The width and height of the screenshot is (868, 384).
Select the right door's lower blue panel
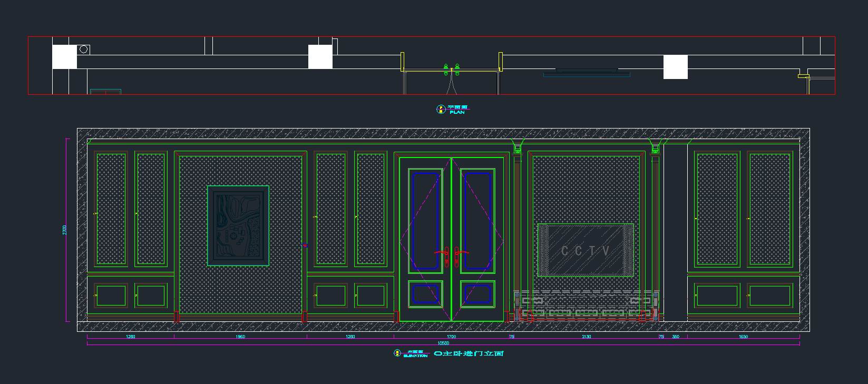click(477, 294)
